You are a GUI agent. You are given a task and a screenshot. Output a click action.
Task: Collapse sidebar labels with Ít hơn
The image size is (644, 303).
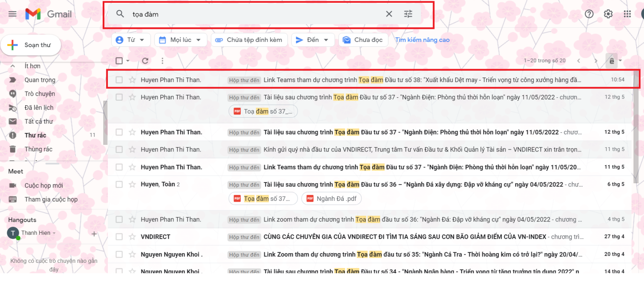pos(32,66)
